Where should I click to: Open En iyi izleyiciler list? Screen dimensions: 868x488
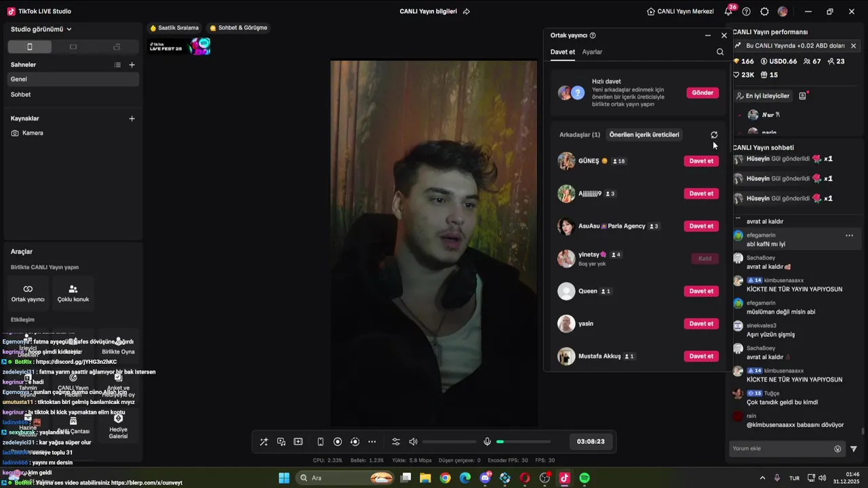pos(763,96)
